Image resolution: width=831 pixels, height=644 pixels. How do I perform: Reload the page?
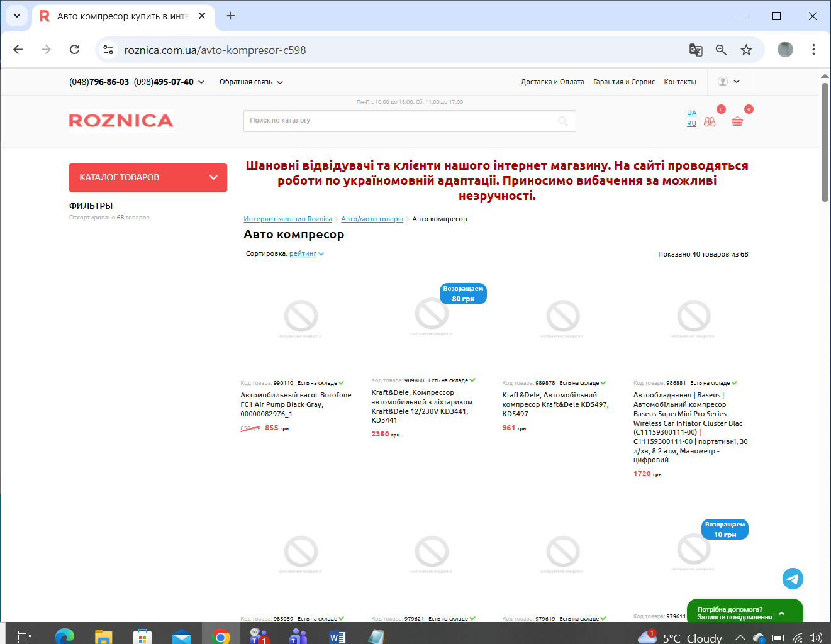[x=74, y=50]
